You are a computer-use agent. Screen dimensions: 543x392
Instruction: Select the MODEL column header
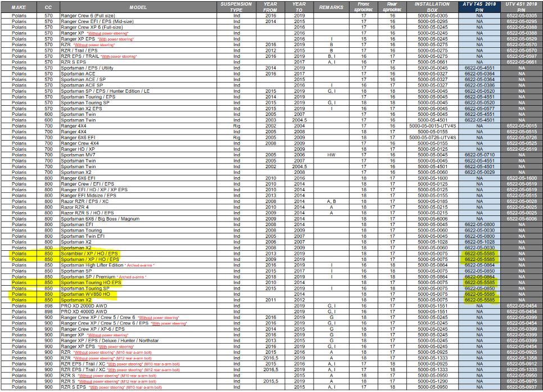138,7
